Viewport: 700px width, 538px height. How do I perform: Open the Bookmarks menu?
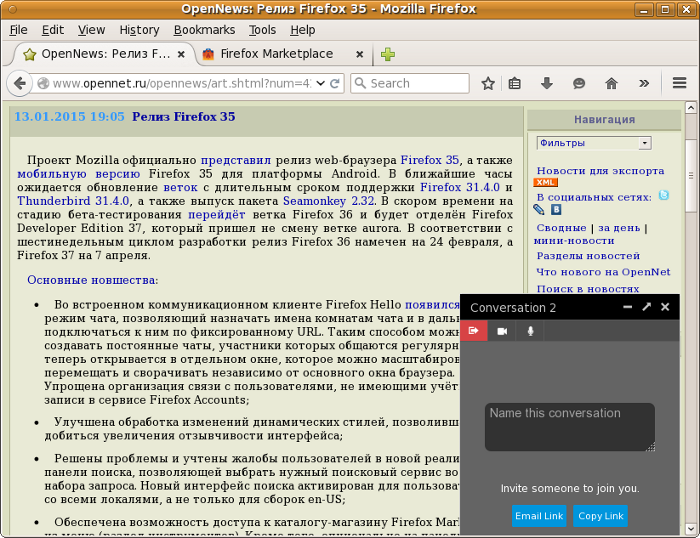204,30
